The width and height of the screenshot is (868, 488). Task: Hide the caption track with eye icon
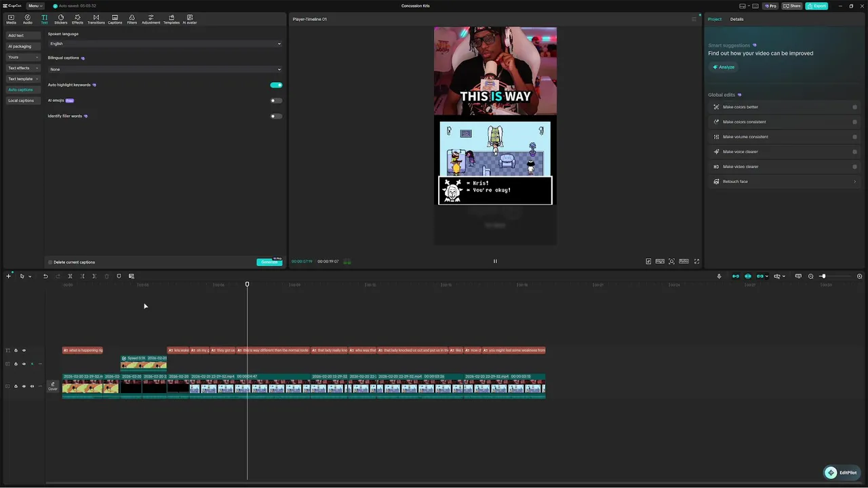pos(24,350)
